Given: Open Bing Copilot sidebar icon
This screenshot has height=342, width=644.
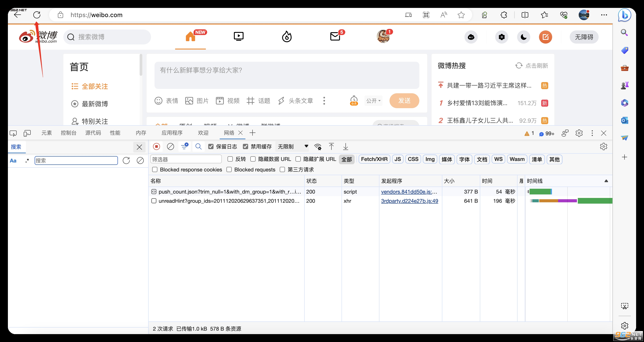Looking at the screenshot, I should [624, 15].
